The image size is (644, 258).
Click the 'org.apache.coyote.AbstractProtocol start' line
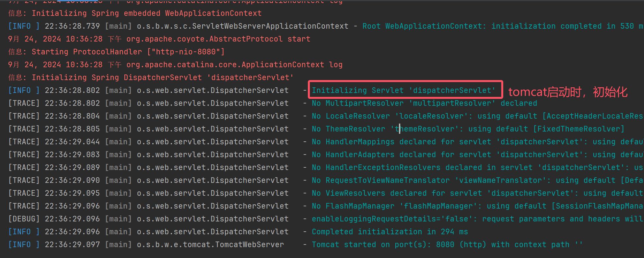coord(159,39)
